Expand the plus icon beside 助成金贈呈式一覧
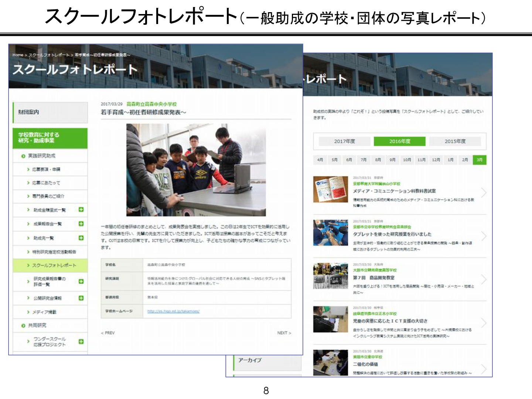Viewport: 532px width, 399px height. [x=81, y=210]
